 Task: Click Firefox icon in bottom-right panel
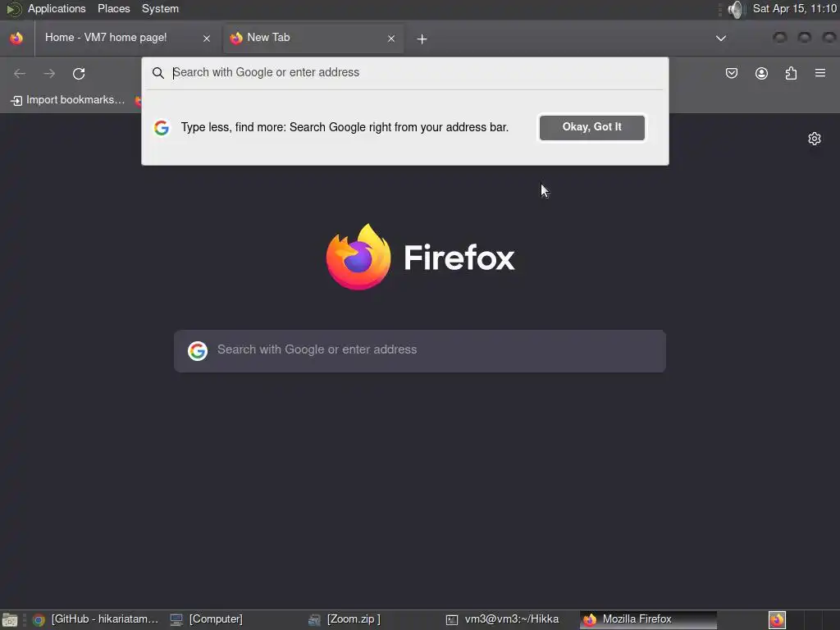[777, 620]
